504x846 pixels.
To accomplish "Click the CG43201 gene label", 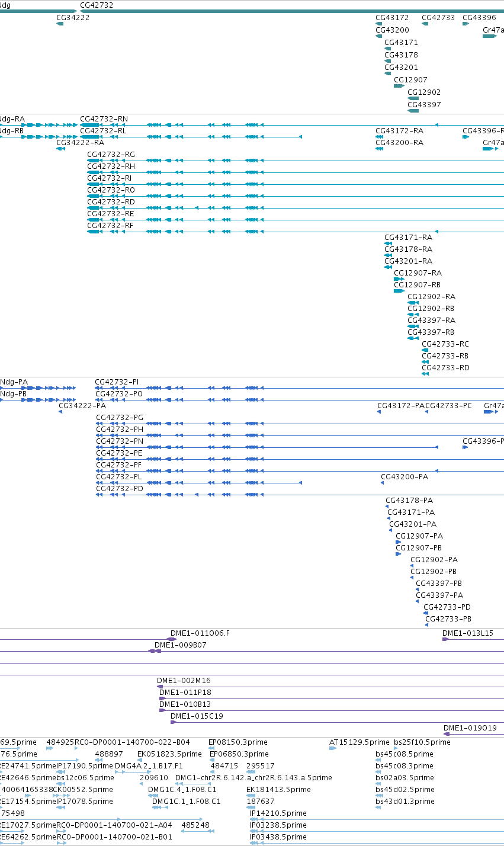I will point(401,68).
